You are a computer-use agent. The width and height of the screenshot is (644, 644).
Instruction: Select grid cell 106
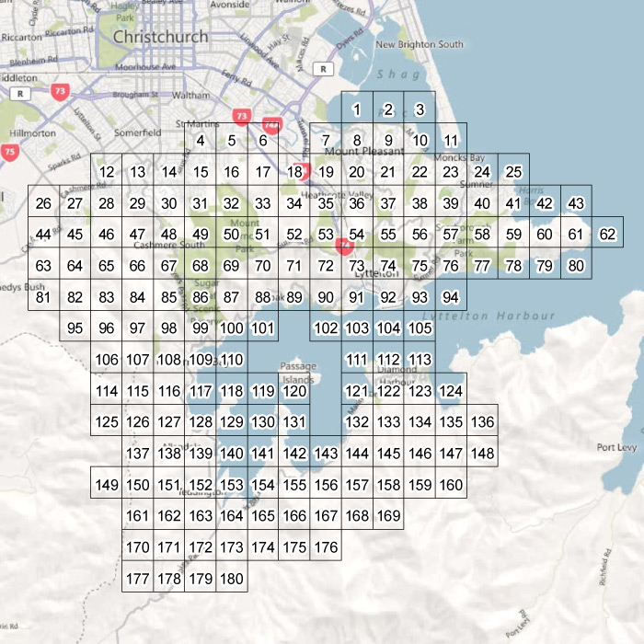[107, 357]
